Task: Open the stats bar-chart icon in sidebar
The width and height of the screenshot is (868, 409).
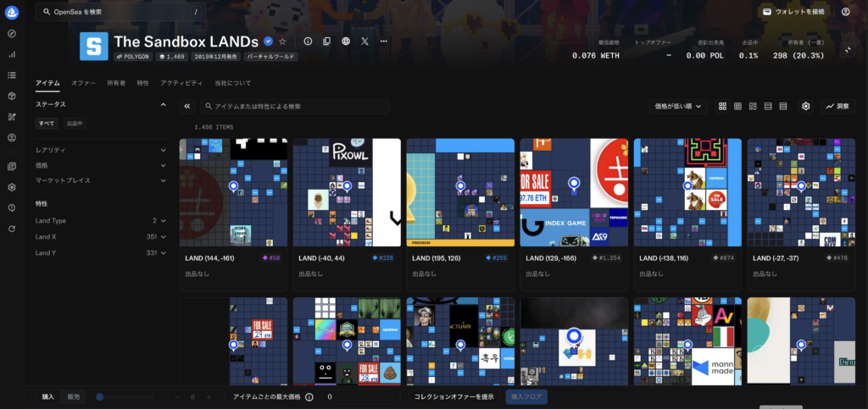Action: coord(12,54)
